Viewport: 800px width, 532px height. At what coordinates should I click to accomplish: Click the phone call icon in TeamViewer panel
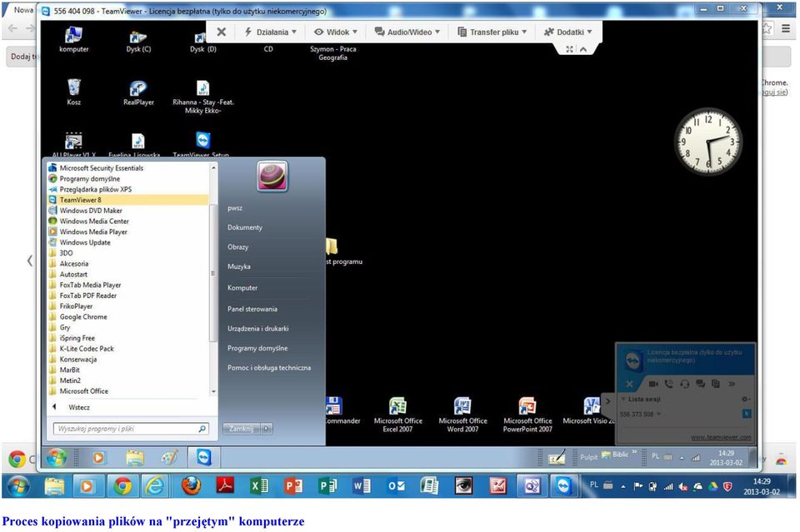coord(669,384)
